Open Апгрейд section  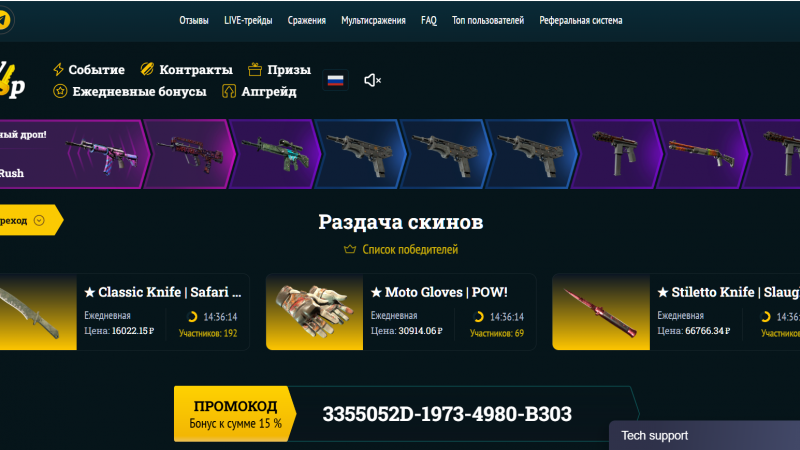coord(259,91)
